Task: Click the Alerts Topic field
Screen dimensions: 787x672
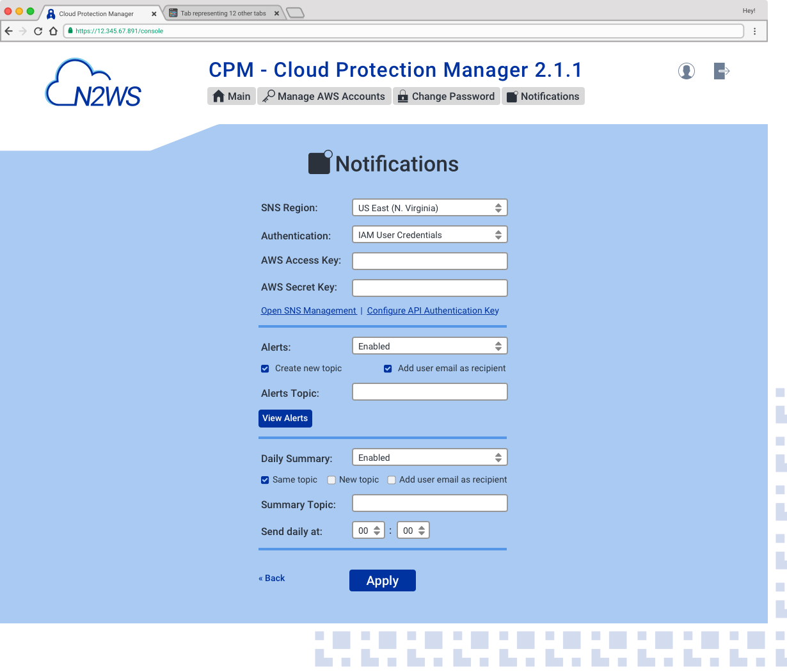Action: tap(430, 392)
